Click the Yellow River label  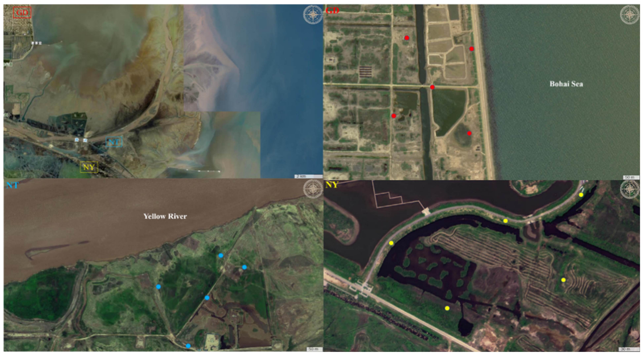point(165,216)
